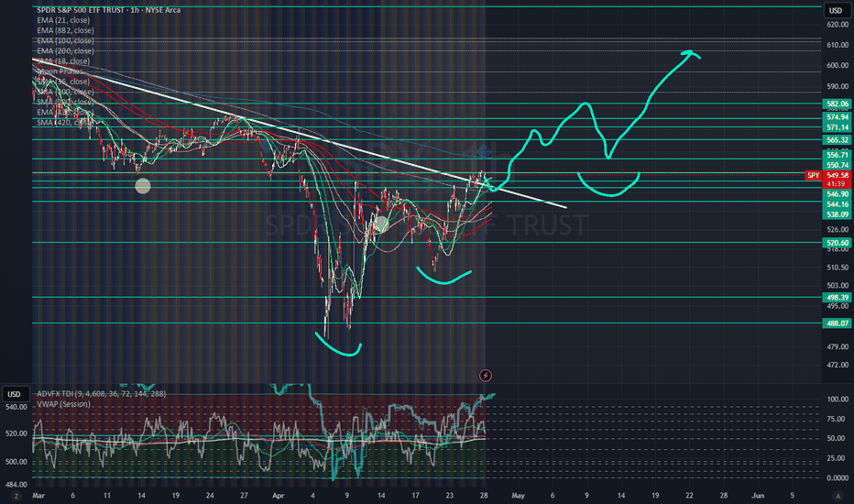Select the EMA (200, close) indicator legend
The height and width of the screenshot is (504, 854).
65,50
